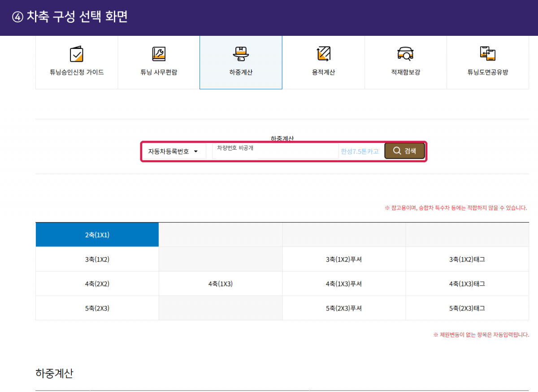Screen dimensions: 538x392
Task: Click the 적재함보강 car inspection icon
Action: [405, 54]
